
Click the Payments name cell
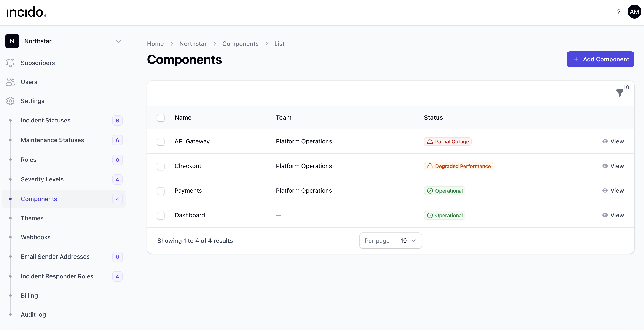coord(188,191)
